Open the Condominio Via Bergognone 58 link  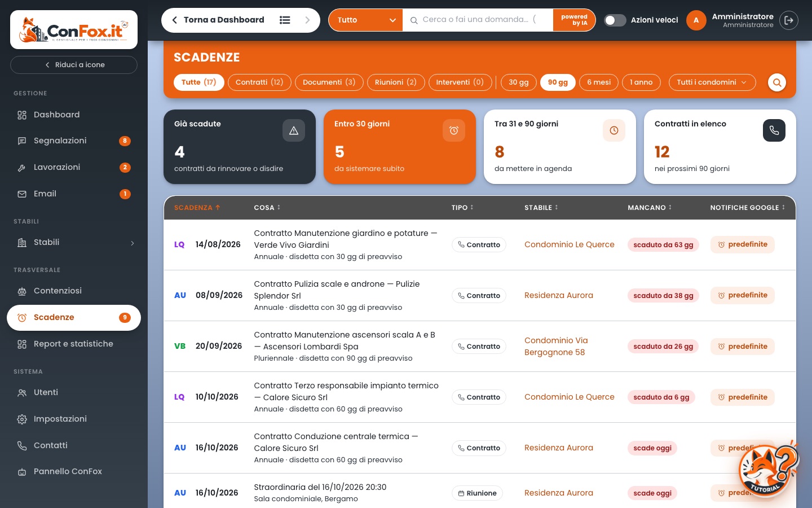click(x=556, y=347)
